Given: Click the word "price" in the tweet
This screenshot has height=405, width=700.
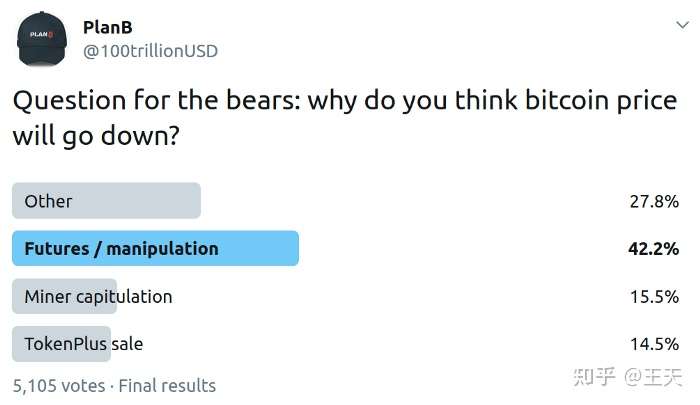Looking at the screenshot, I should point(642,101).
